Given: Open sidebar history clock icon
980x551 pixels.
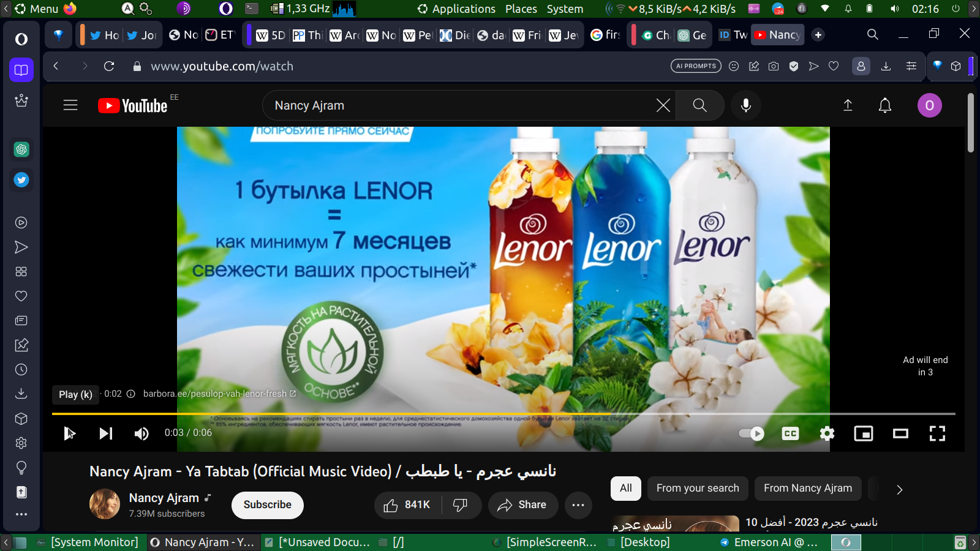Looking at the screenshot, I should pyautogui.click(x=21, y=370).
